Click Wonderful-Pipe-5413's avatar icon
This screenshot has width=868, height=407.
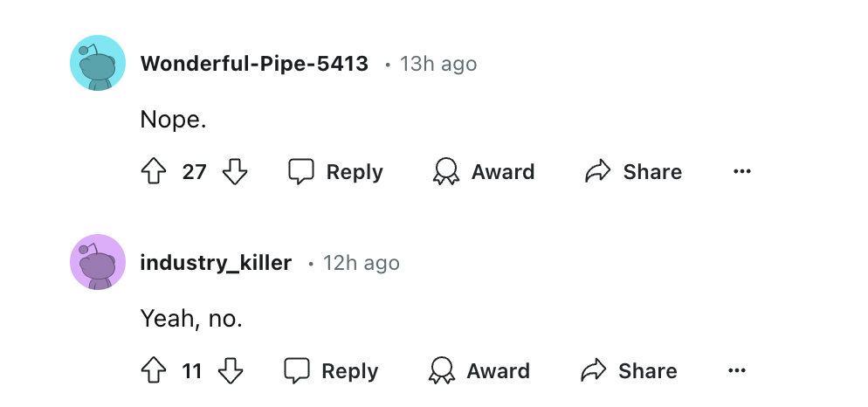click(98, 64)
